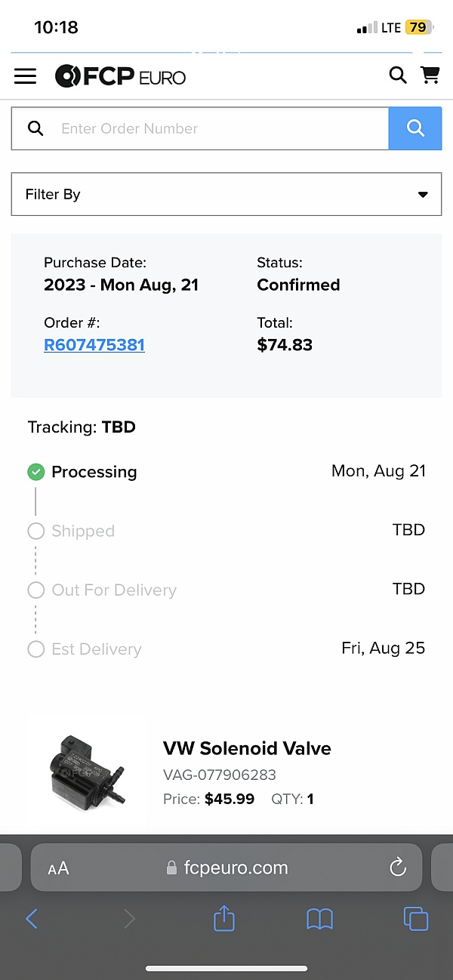Tap the FCP Euro logo
The image size is (453, 980).
pos(121,76)
